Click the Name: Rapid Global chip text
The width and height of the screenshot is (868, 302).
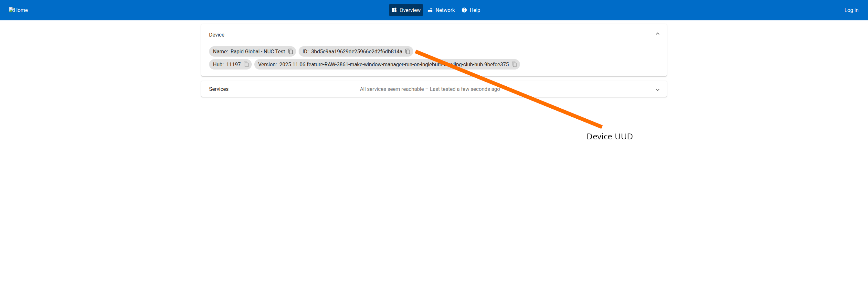tap(249, 51)
